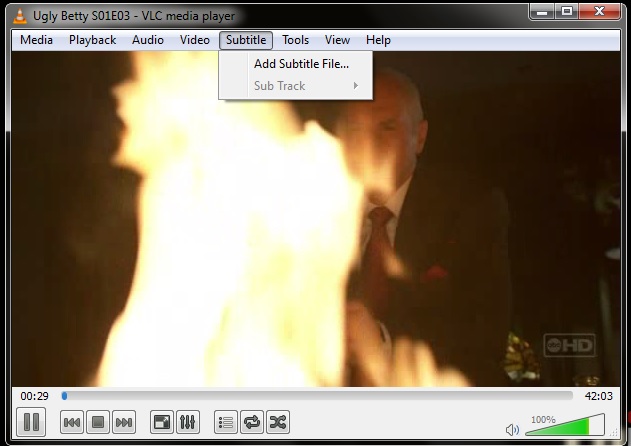Viewport: 631px width, 446px height.
Task: Mute audio via the speaker icon
Action: (x=512, y=429)
